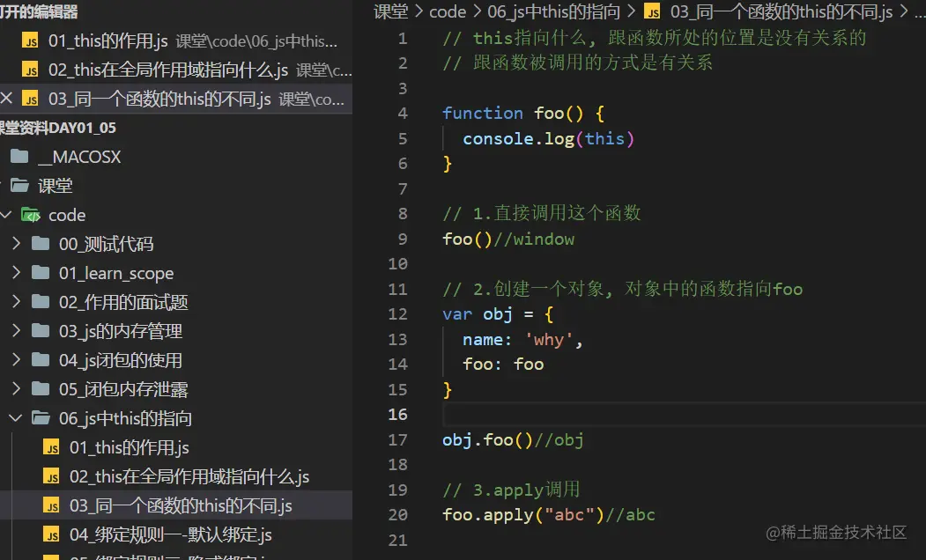Open 04_绑定规则一-默认绑定.js from the file tree
This screenshot has width=926, height=560.
coord(171,534)
